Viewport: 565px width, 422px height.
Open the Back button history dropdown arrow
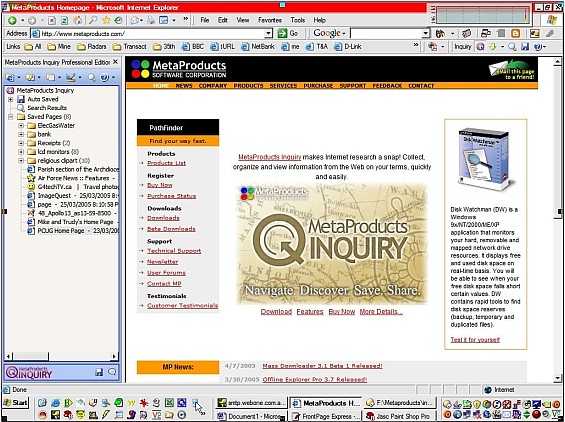click(22, 21)
